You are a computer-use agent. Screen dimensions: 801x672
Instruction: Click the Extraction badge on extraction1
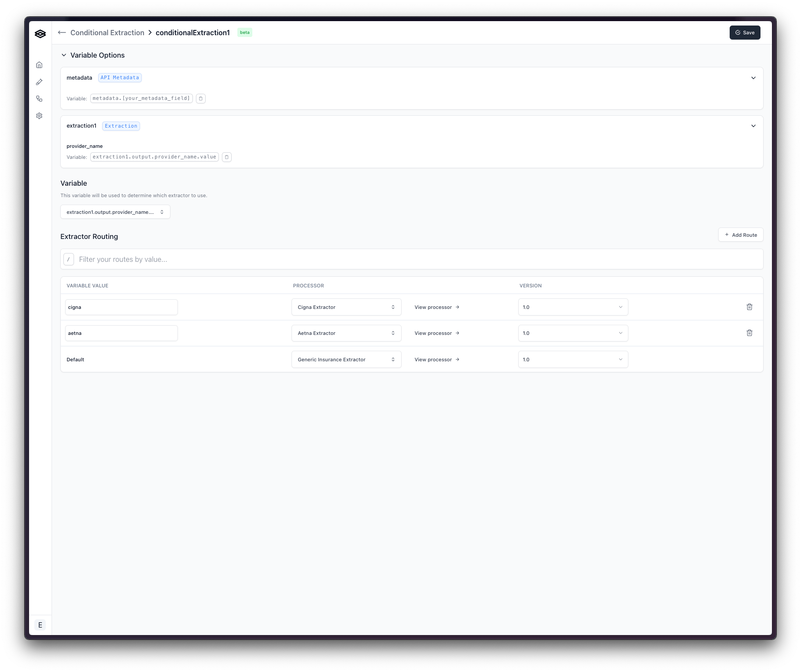click(121, 126)
